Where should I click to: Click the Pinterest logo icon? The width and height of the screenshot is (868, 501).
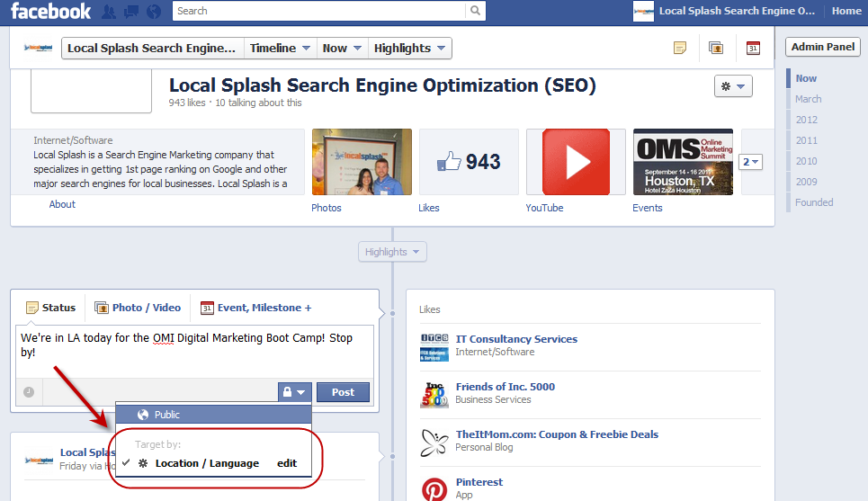pyautogui.click(x=434, y=489)
